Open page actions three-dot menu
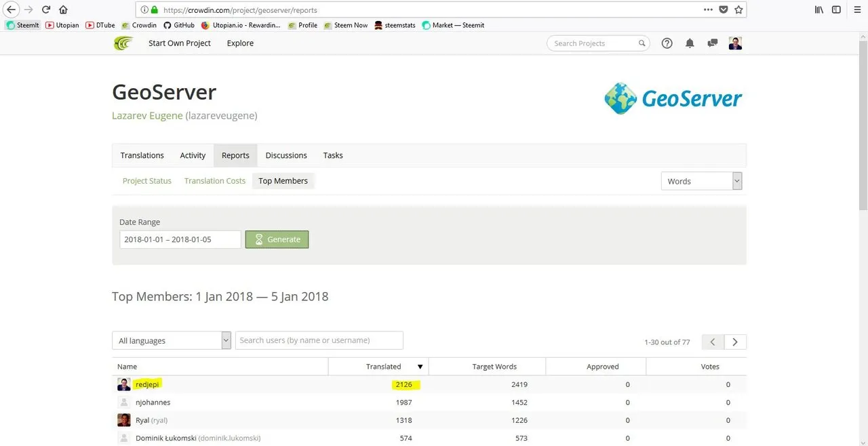The image size is (868, 446). point(708,10)
